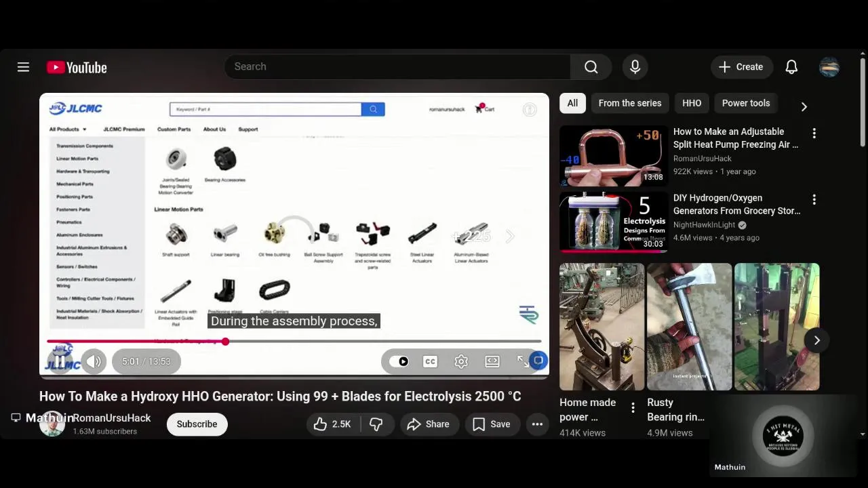Click the video title text
Screen dimensions: 868x488
280,396
